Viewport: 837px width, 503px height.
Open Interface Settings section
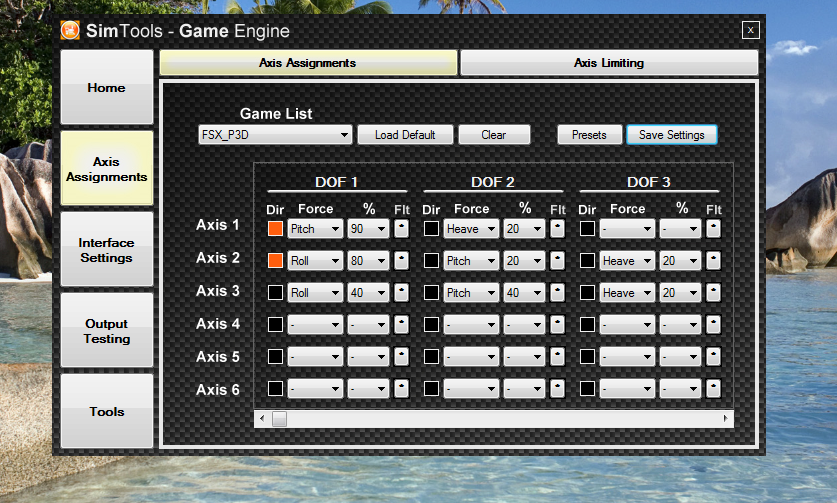click(x=107, y=250)
